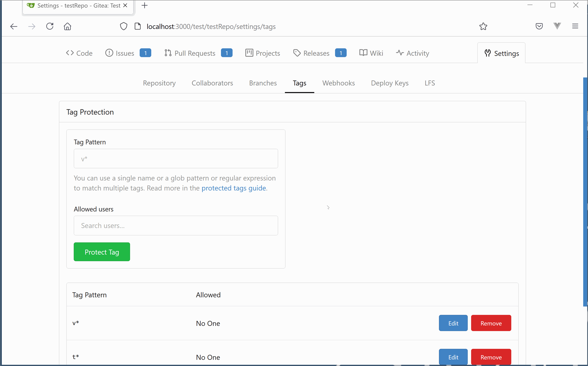Open the Releases tab
This screenshot has height=366, width=588.
pos(311,53)
